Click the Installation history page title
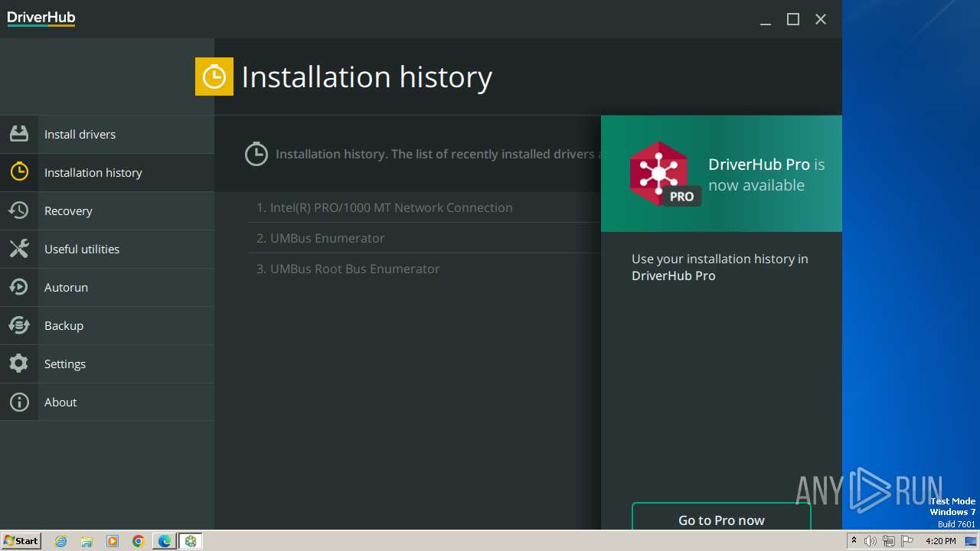This screenshot has height=551, width=980. click(367, 77)
